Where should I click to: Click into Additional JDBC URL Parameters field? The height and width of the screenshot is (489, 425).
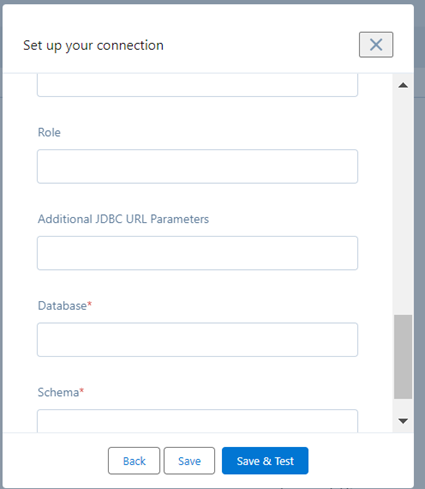pyautogui.click(x=197, y=253)
